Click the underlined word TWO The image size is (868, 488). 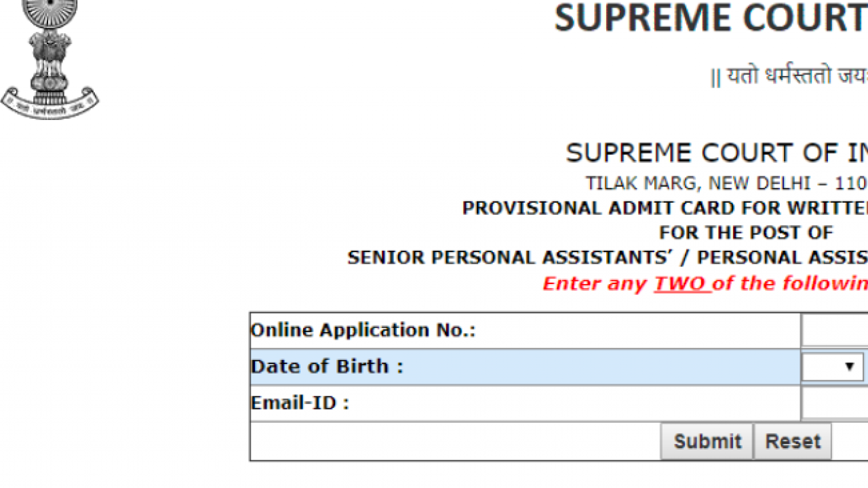(x=681, y=283)
